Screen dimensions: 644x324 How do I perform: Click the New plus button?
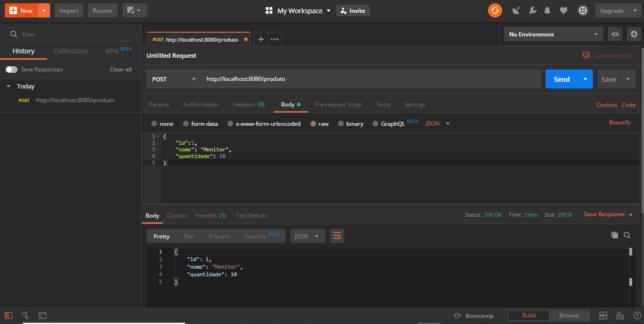(21, 10)
